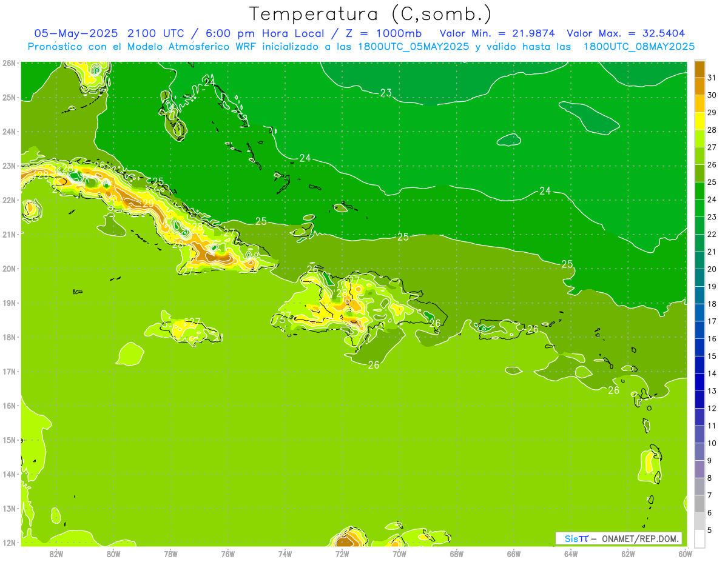Screen dimensions: 728x562
Task: Click the 'Temperatura (C,somb.)' map title
Action: (x=371, y=13)
